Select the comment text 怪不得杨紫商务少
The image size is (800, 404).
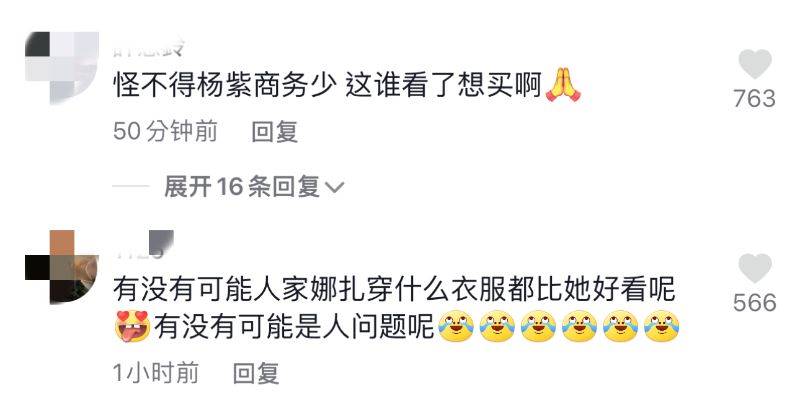[224, 85]
